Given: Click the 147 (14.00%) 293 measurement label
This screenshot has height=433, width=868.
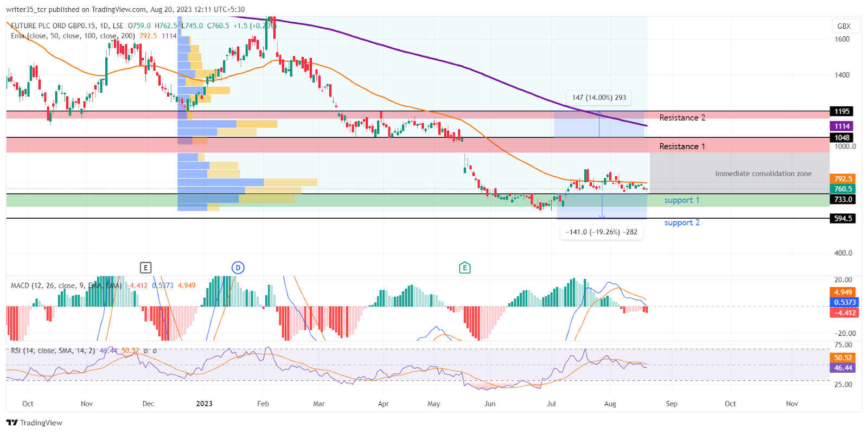Looking at the screenshot, I should point(599,98).
